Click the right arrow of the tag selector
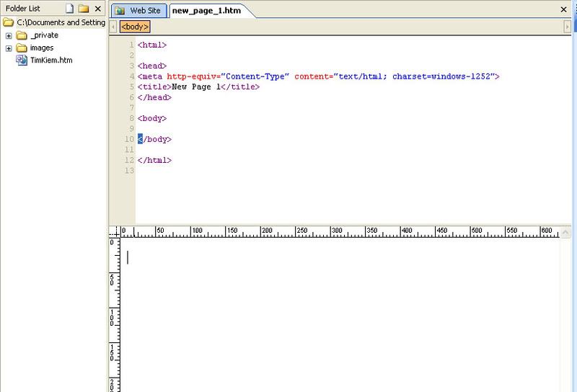This screenshot has height=392, width=577. (x=567, y=27)
